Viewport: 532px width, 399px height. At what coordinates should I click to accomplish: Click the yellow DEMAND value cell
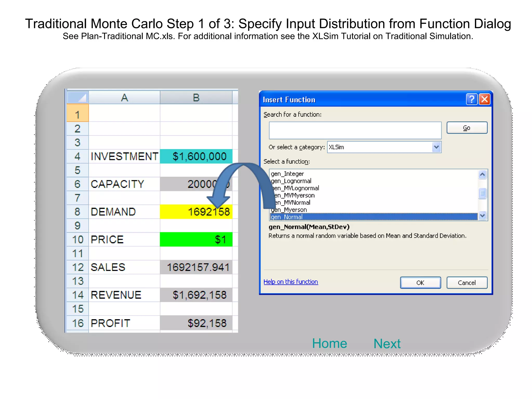coord(196,212)
